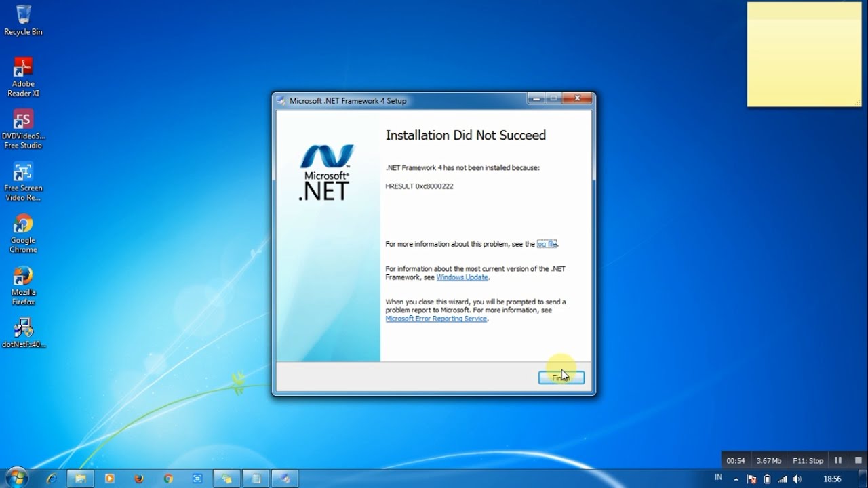Launch Firefox from the taskbar
This screenshot has width=868, height=488.
point(139,479)
